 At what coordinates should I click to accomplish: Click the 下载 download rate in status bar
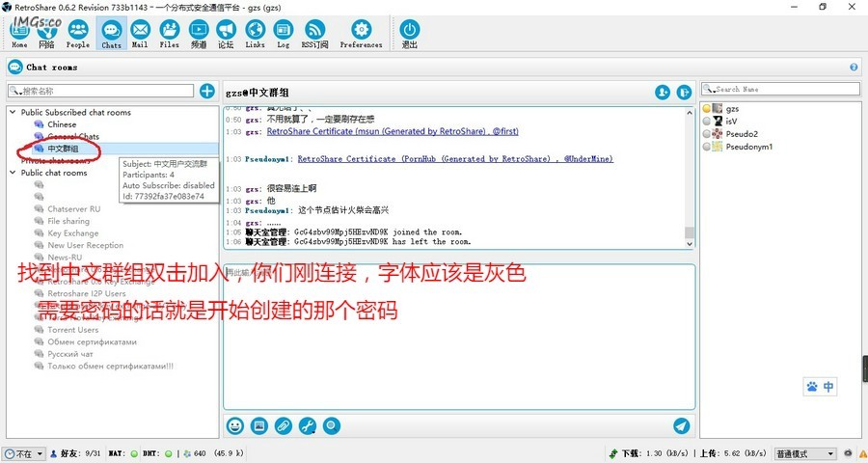click(x=649, y=453)
